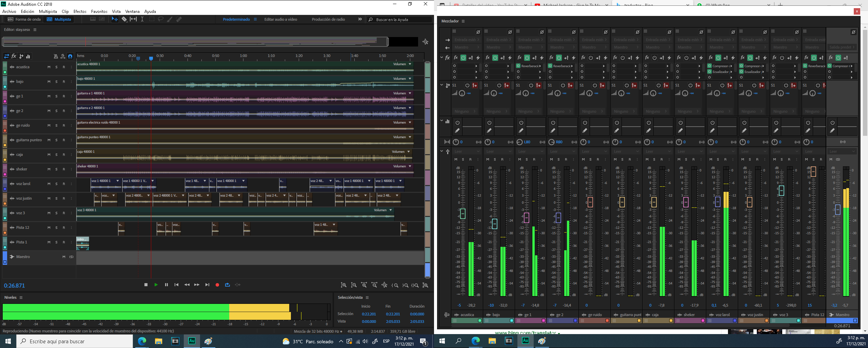Switch to Multipista view
Screen dimensions: 868x348
click(59, 19)
